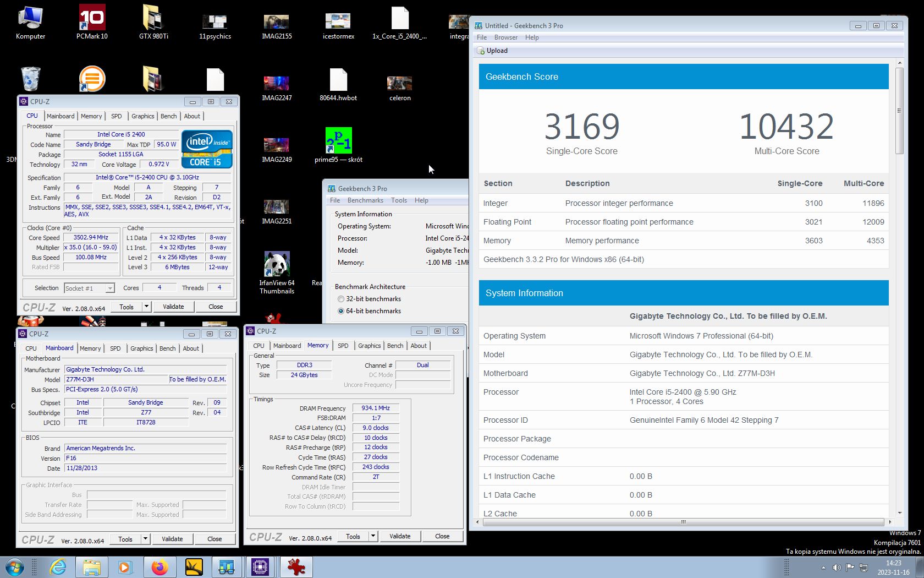Select the IMAG2249 image icon

coord(277,150)
